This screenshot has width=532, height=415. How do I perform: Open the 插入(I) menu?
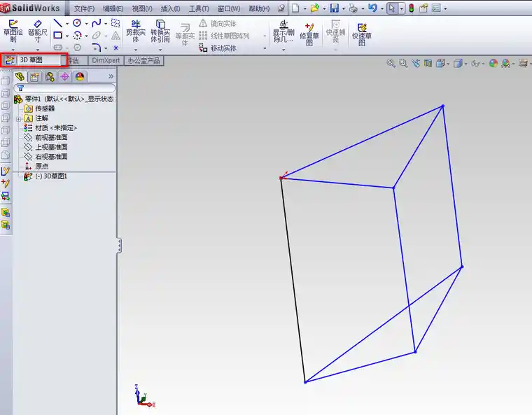click(x=170, y=8)
